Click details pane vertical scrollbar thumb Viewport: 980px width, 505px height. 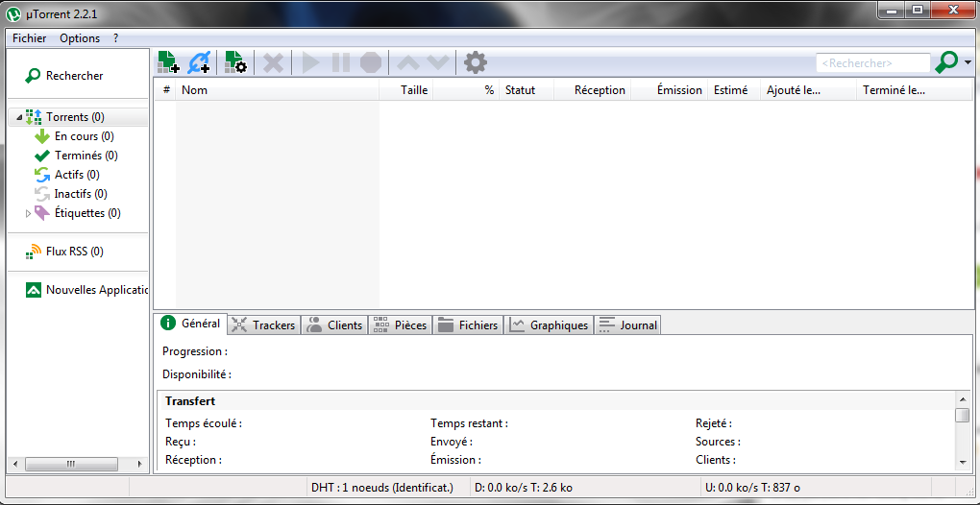[x=963, y=415]
